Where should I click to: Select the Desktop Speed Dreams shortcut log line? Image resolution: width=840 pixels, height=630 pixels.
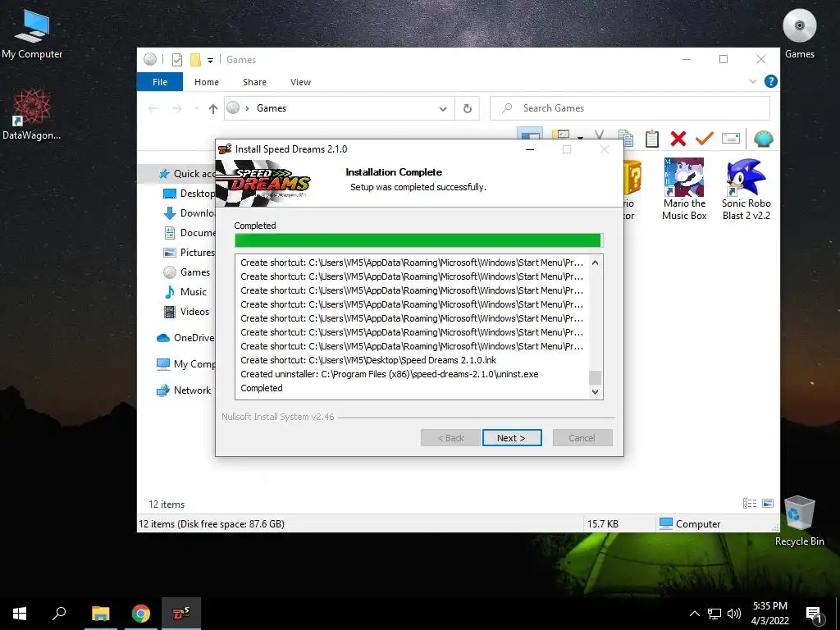[368, 360]
